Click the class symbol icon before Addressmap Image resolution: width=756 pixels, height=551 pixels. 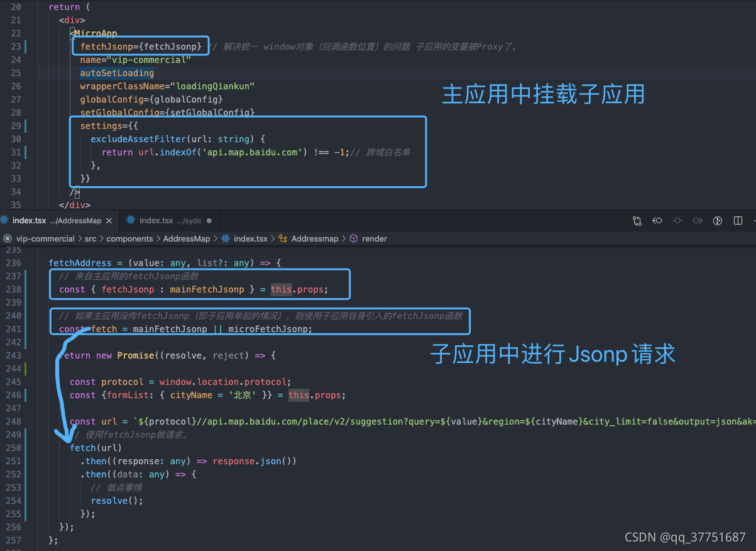coord(283,239)
